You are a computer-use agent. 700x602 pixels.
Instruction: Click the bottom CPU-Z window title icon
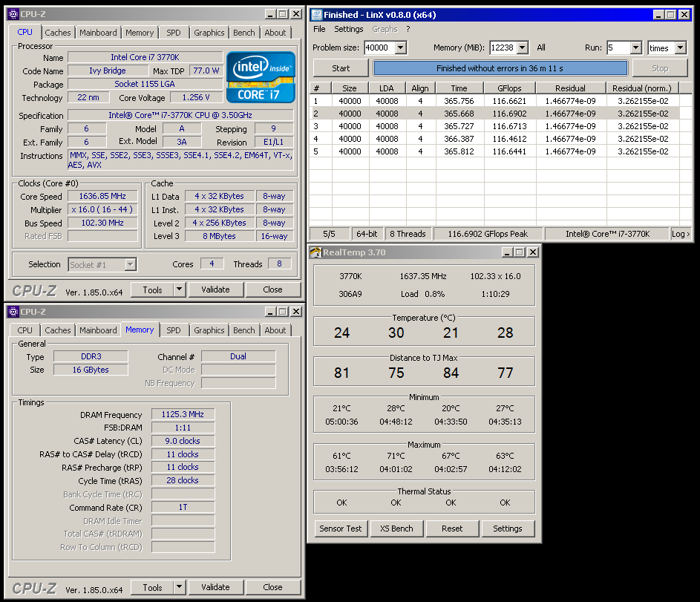tap(13, 312)
